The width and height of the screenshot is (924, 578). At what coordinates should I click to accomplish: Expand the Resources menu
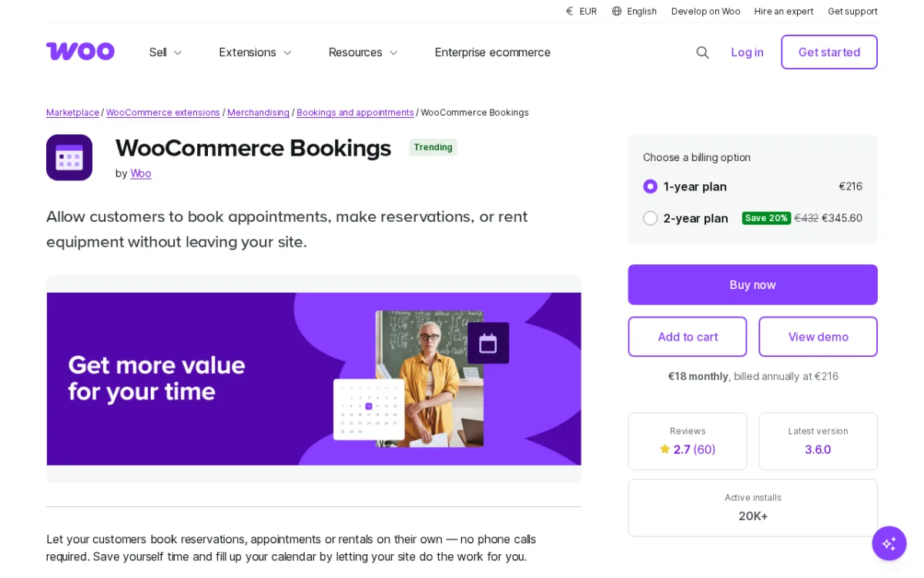[x=363, y=52]
